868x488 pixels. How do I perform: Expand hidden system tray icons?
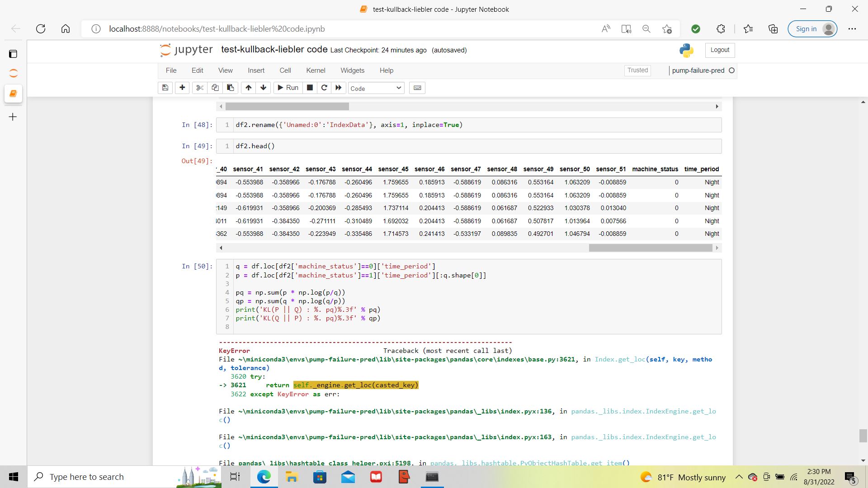click(x=739, y=477)
